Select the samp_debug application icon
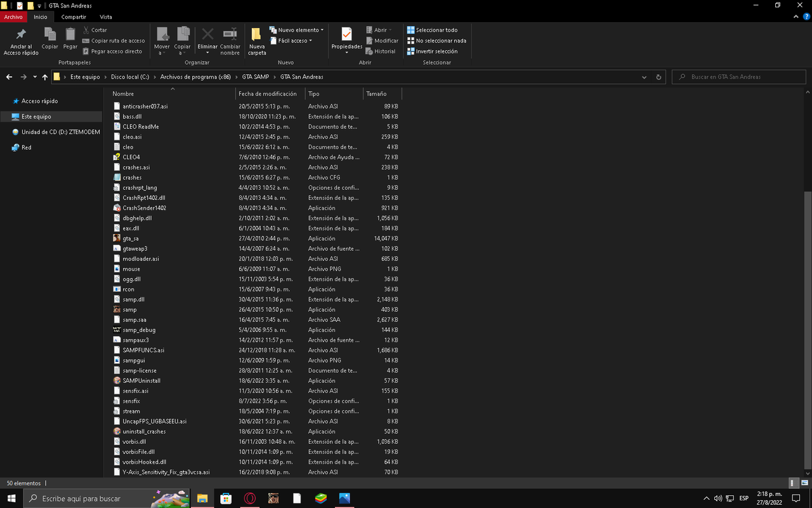Viewport: 812px width, 508px height. point(117,330)
